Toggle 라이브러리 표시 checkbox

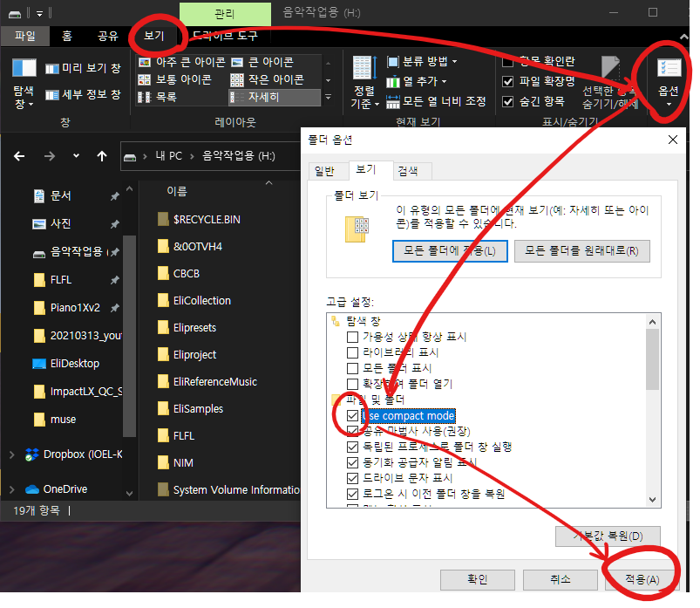(x=353, y=352)
